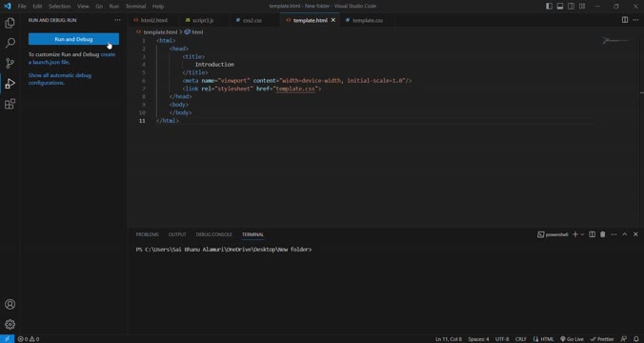Viewport: 644px width, 343px height.
Task: Close the terminal panel with X
Action: pos(635,234)
